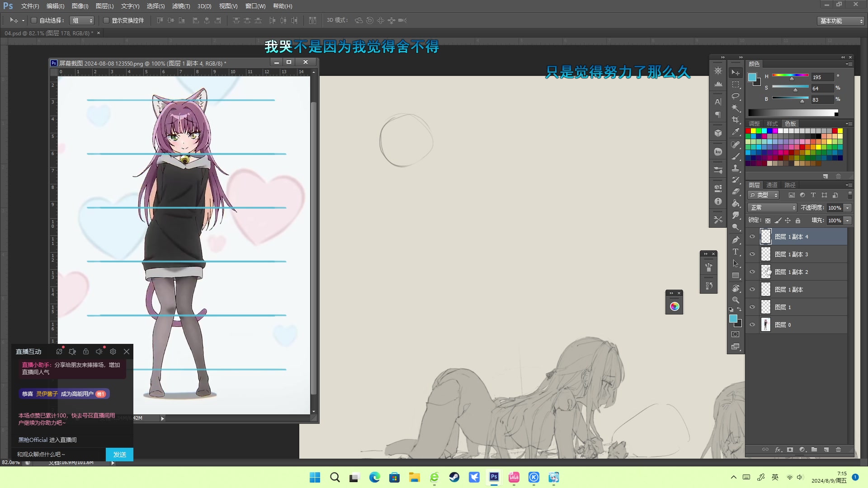The width and height of the screenshot is (868, 488).
Task: Select the Rectangle shape tool
Action: coord(736,275)
